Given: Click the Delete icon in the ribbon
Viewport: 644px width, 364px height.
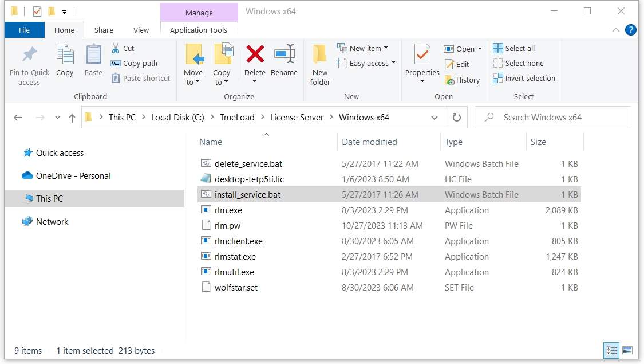Looking at the screenshot, I should coord(255,56).
